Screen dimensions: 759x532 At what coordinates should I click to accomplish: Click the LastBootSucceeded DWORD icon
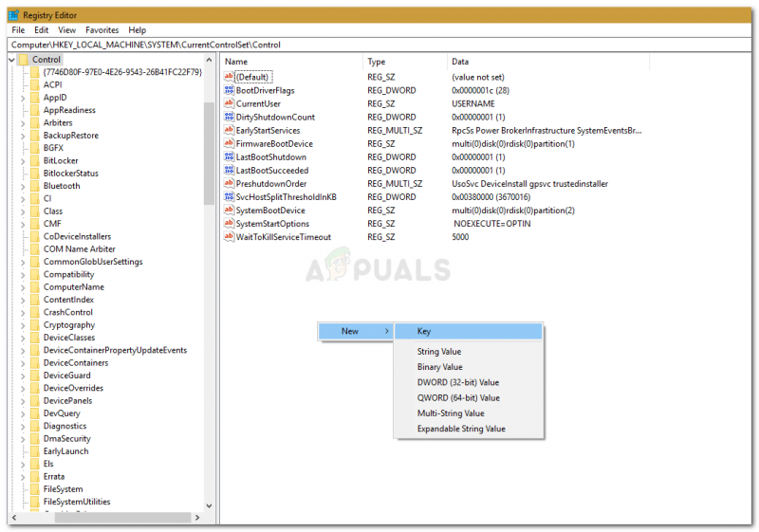point(229,170)
